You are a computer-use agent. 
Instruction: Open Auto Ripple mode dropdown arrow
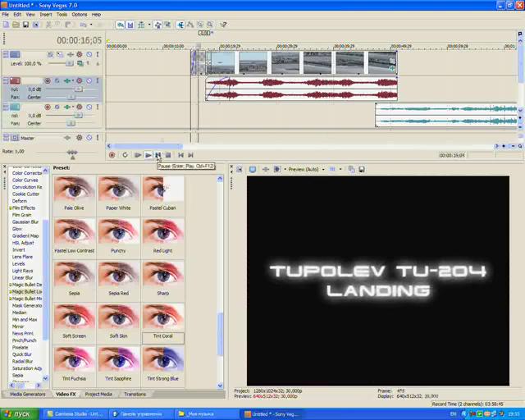149,25
